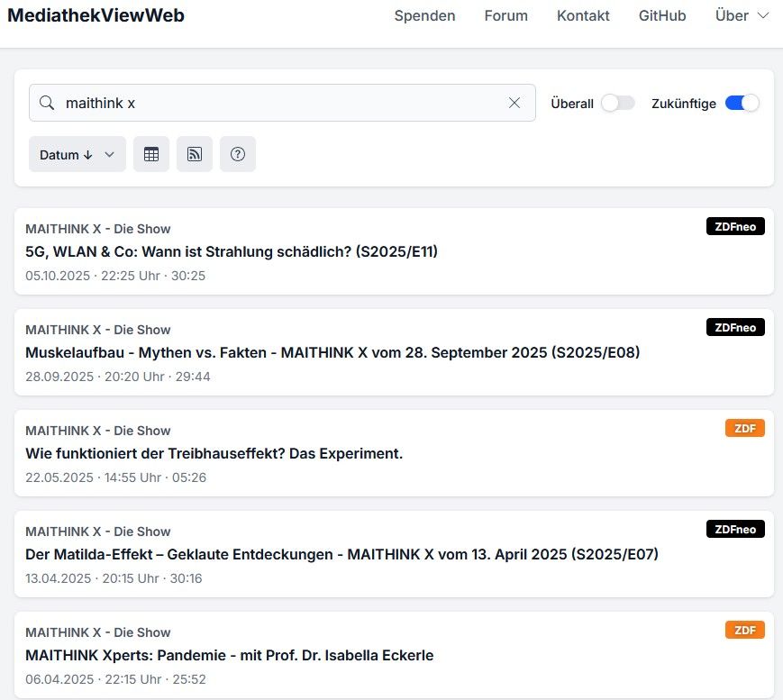Open the Kontakt page

(x=583, y=15)
